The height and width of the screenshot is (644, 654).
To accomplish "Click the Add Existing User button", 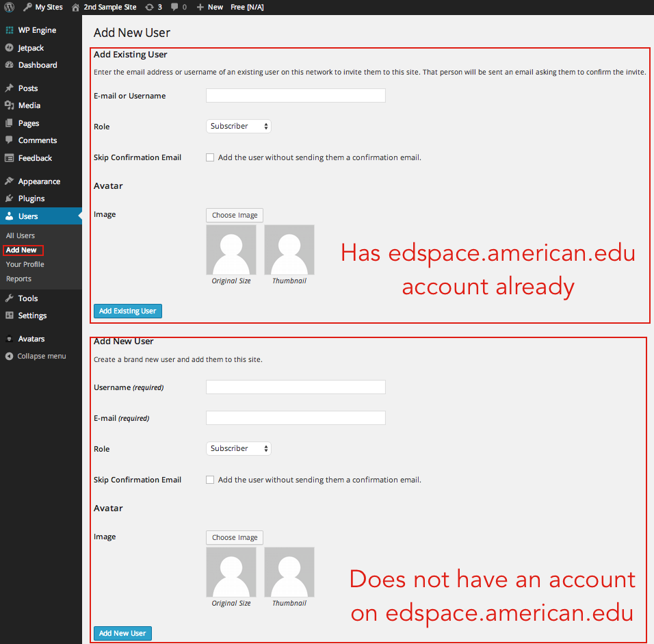I will click(x=127, y=311).
